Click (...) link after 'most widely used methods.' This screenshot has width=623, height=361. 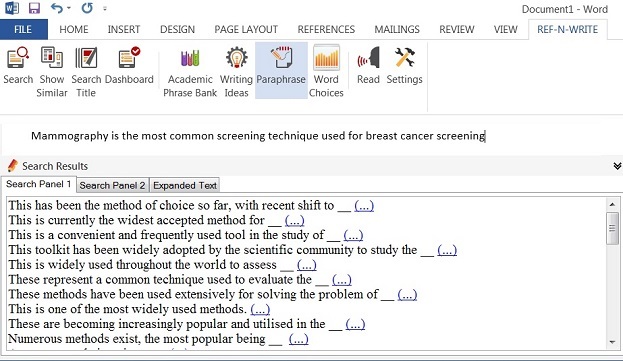pos(260,309)
